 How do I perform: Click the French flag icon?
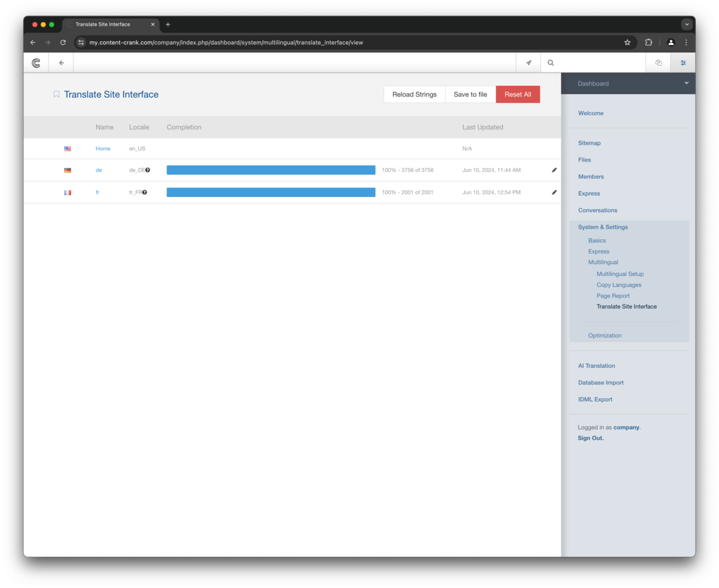[x=68, y=192]
